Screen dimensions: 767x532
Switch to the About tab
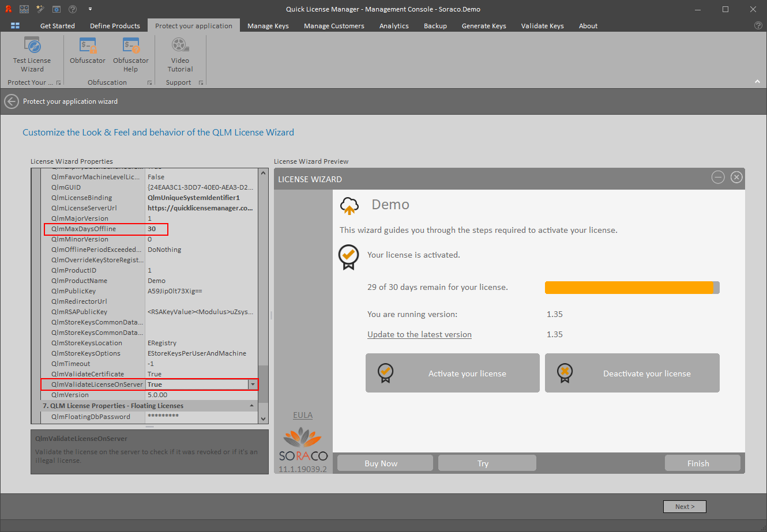[588, 26]
